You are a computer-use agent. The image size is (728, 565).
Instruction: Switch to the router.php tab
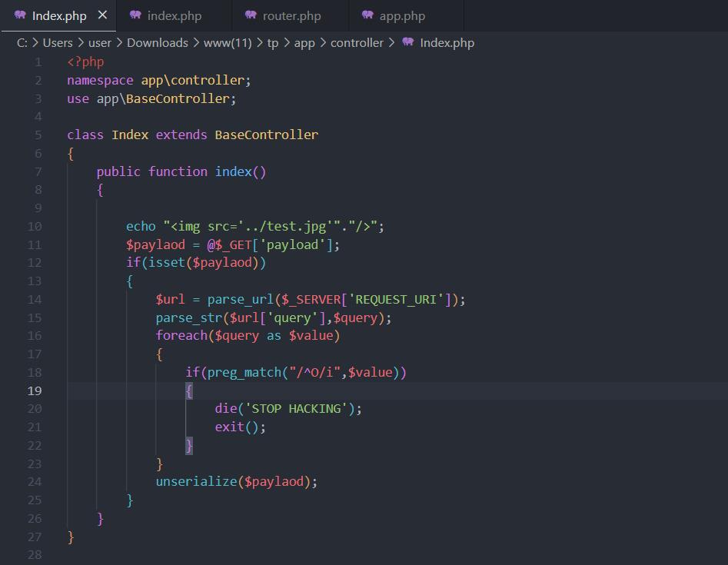(x=291, y=15)
